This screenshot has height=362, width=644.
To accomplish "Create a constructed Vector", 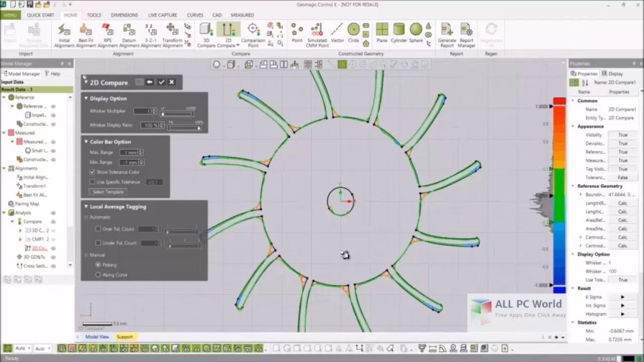I will pos(337,33).
